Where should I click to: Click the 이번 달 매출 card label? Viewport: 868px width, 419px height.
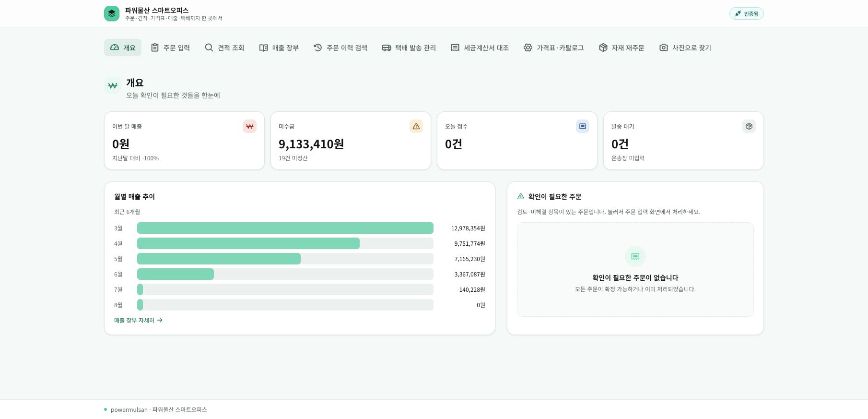127,126
